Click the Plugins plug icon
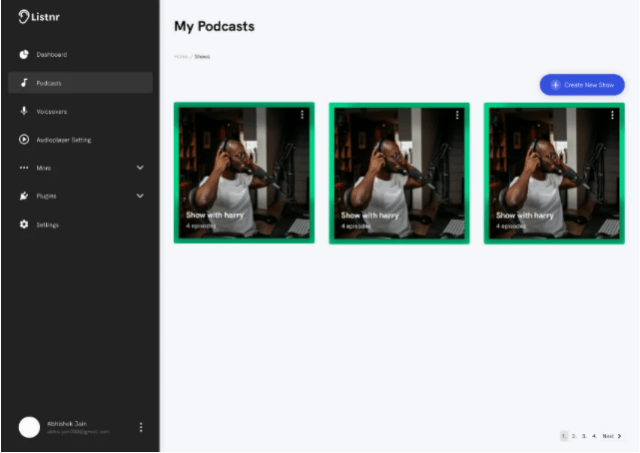 (24, 196)
